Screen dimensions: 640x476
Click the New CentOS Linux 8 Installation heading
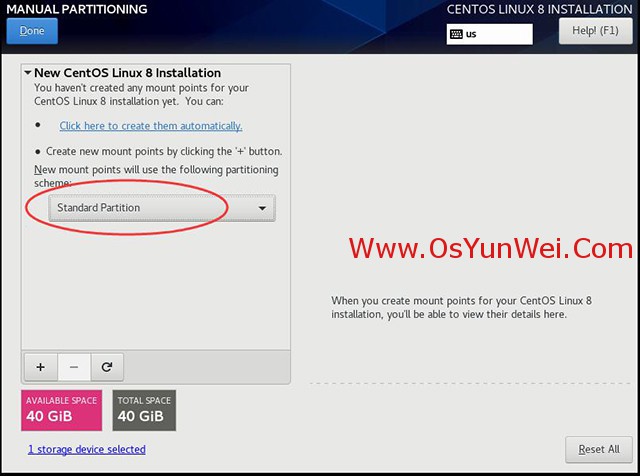pyautogui.click(x=127, y=73)
